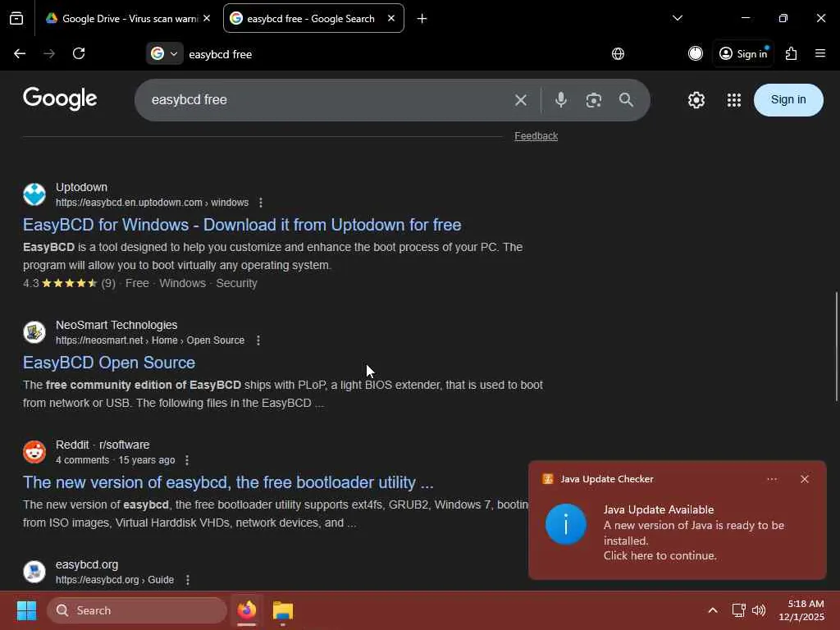Image resolution: width=840 pixels, height=630 pixels.
Task: Click the Reddit site favicon
Action: tap(34, 452)
